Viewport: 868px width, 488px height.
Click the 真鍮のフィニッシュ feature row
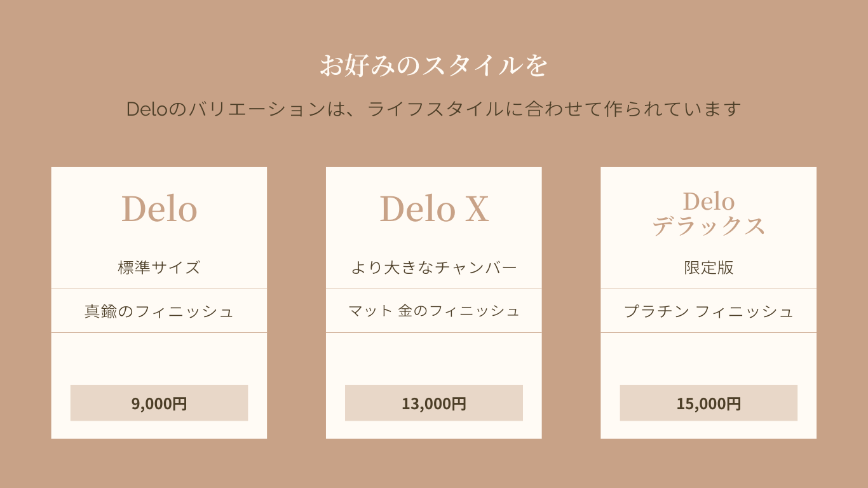(159, 311)
